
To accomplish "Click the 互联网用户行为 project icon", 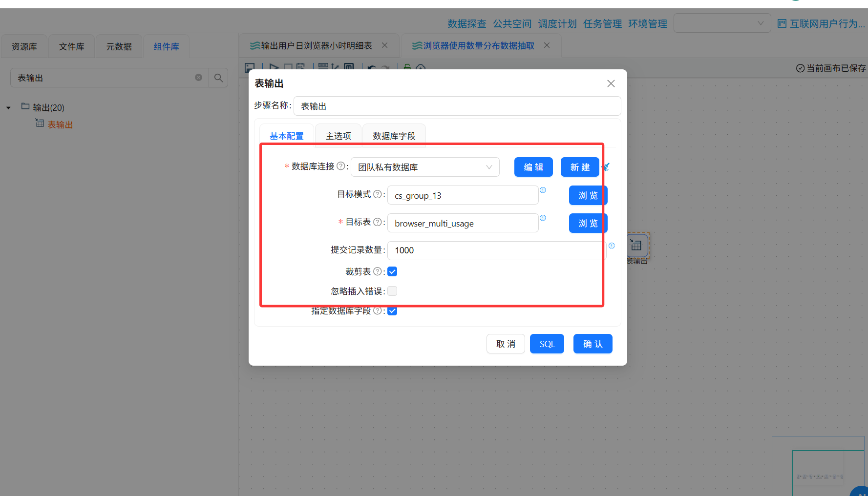I will click(782, 23).
